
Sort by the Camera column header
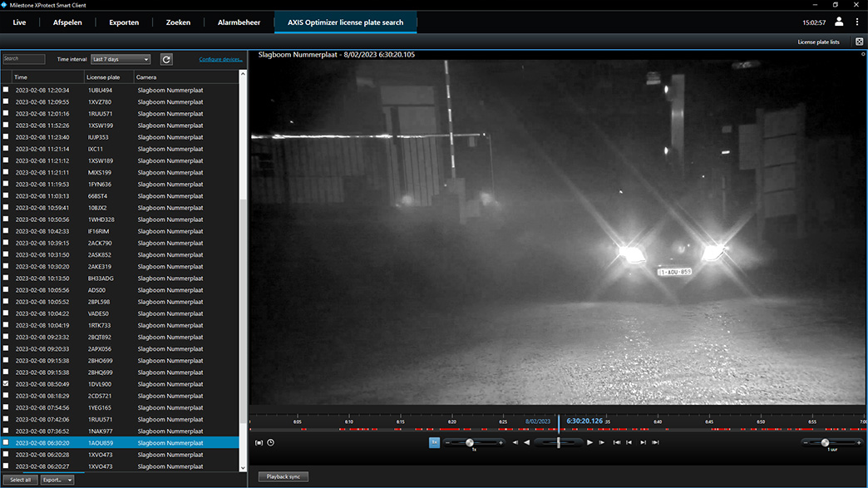(186, 77)
